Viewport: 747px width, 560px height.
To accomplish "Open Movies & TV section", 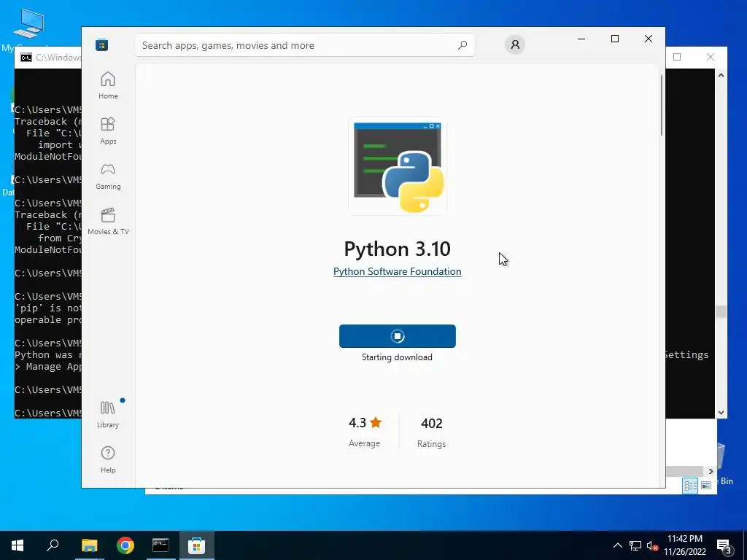I will [x=108, y=222].
